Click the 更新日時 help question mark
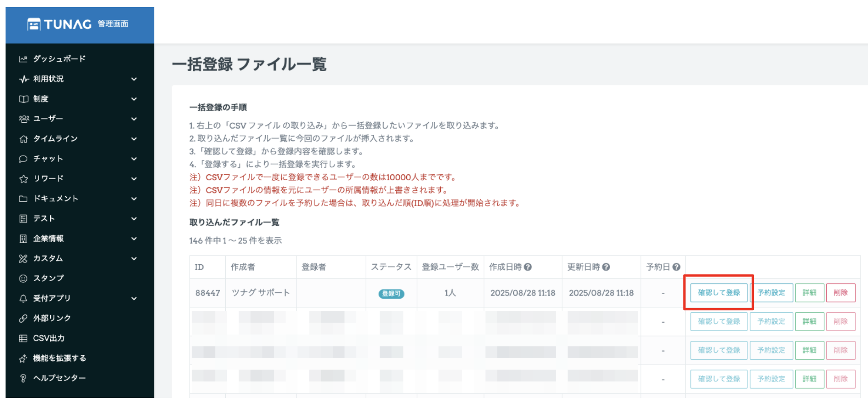Screen dimensions: 868x405 [x=606, y=267]
